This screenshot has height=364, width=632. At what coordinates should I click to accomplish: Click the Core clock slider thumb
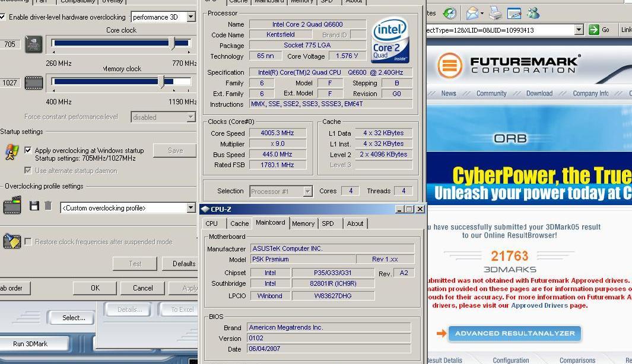[173, 43]
